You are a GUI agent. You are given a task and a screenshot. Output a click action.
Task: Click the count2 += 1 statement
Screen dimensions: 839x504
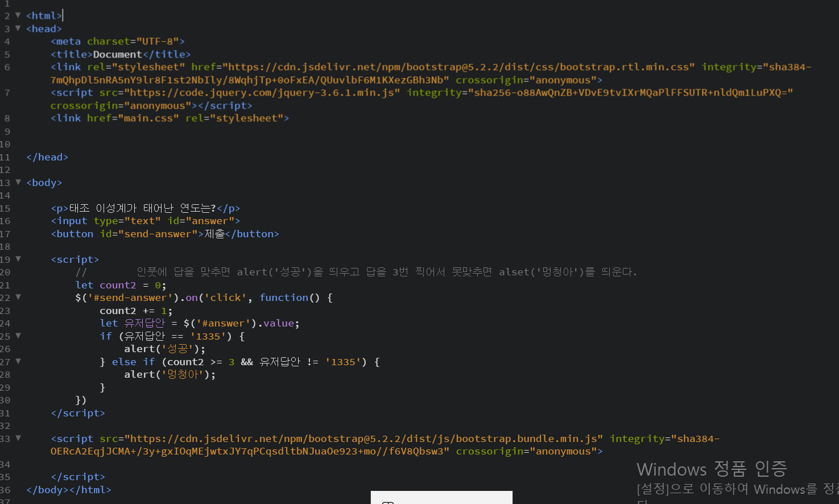(136, 311)
